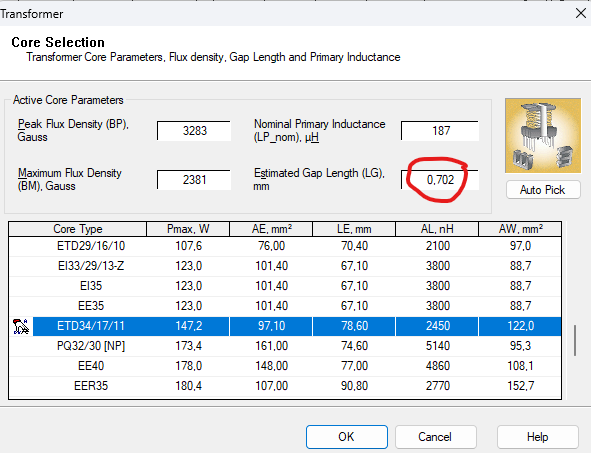Click AL value 5140 in PQ32/30 row
The height and width of the screenshot is (453, 591).
pyautogui.click(x=438, y=346)
